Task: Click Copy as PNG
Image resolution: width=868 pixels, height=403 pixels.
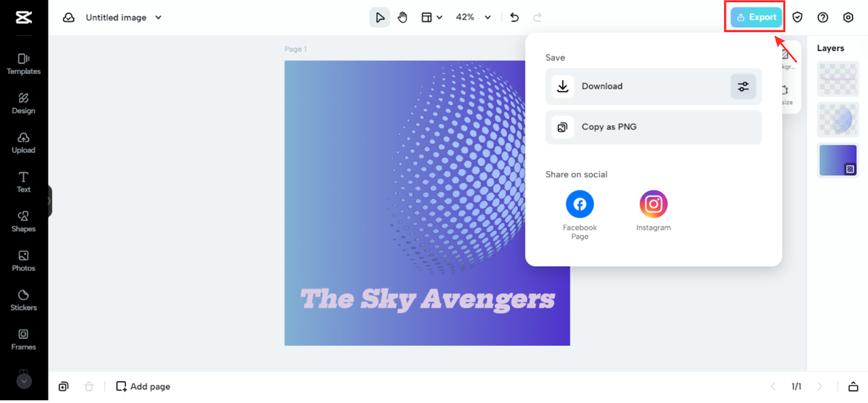Action: pos(654,127)
